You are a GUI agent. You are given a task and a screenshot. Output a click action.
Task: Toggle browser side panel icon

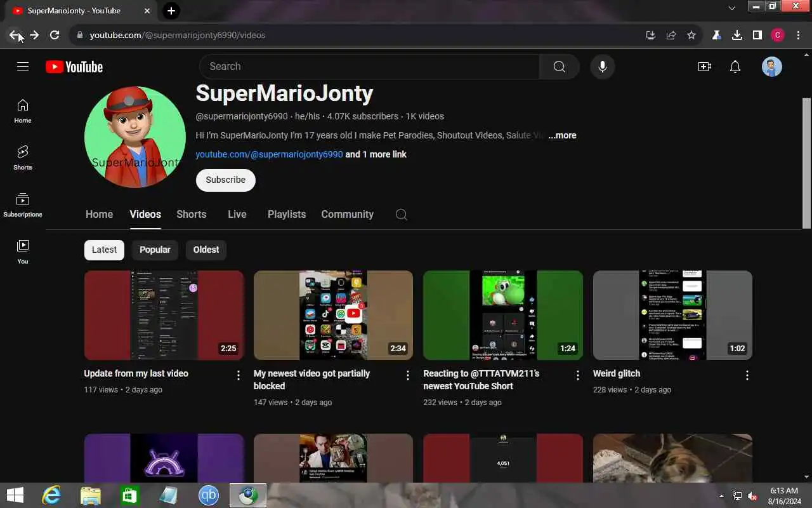[757, 35]
